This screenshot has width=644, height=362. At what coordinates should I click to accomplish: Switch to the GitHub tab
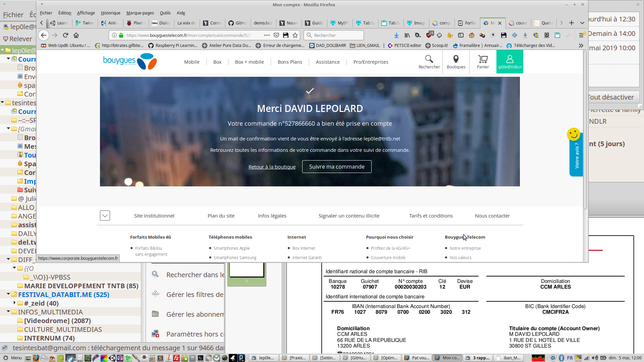237,23
